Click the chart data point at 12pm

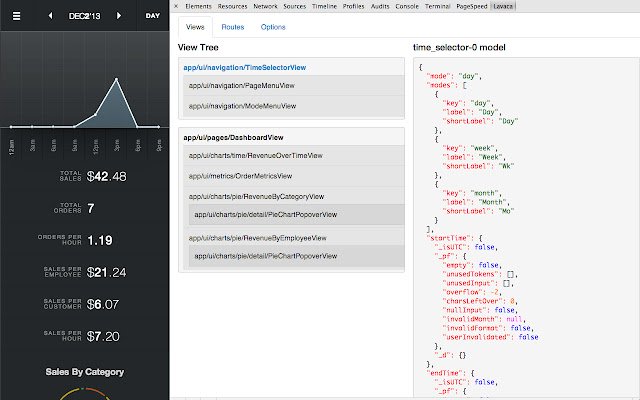(x=96, y=115)
